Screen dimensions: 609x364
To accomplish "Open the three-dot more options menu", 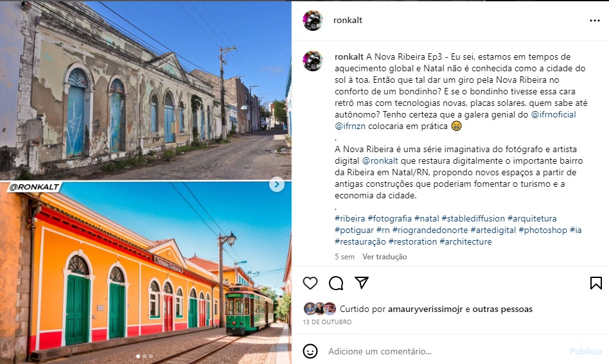I will coord(595,21).
